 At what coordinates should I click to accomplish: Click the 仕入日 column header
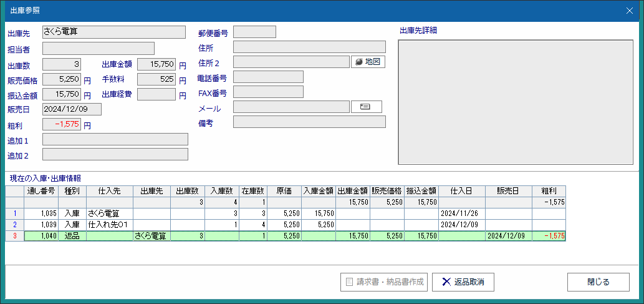tap(461, 191)
